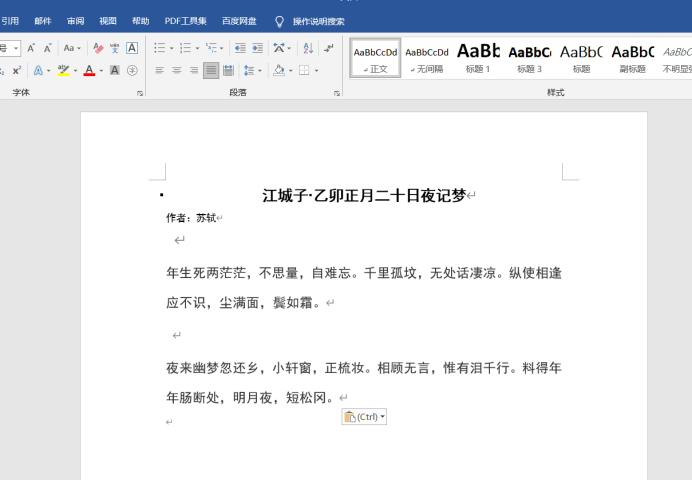Click the 操作说明搜索 search box

click(318, 21)
